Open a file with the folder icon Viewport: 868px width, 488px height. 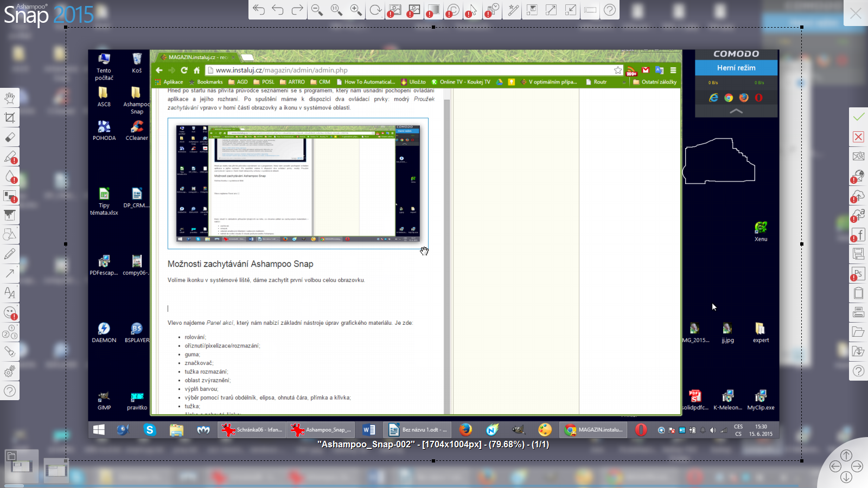click(858, 332)
